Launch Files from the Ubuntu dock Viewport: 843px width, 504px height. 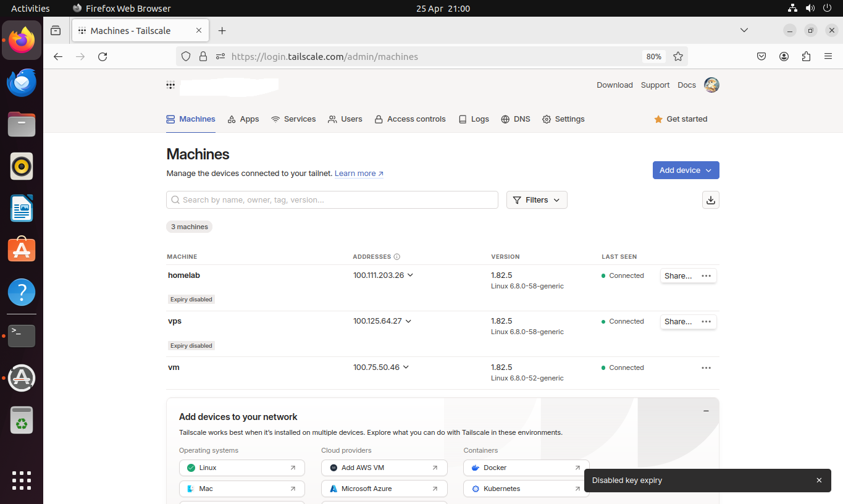click(x=21, y=124)
